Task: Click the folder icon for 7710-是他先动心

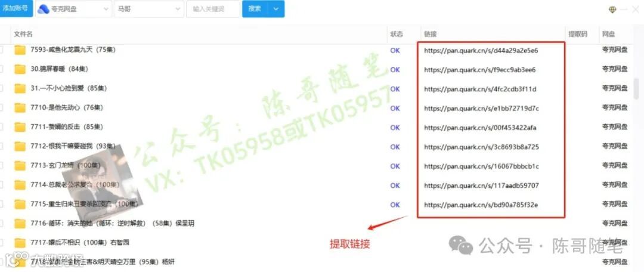Action: [x=20, y=107]
